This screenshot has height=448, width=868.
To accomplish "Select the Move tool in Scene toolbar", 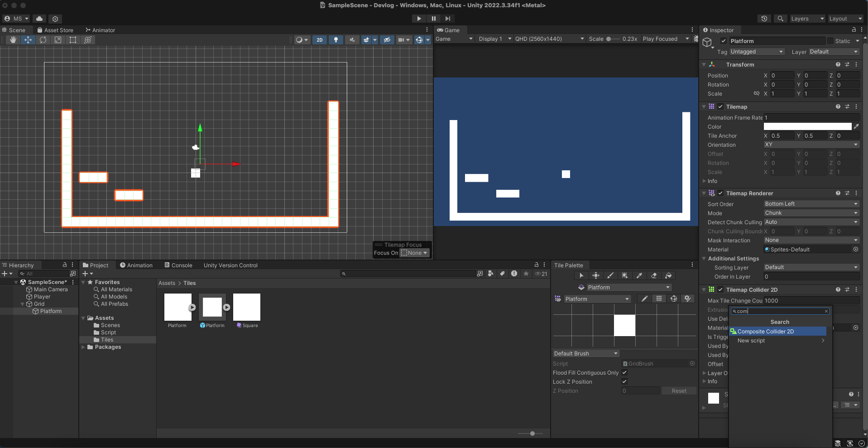I will tap(28, 40).
